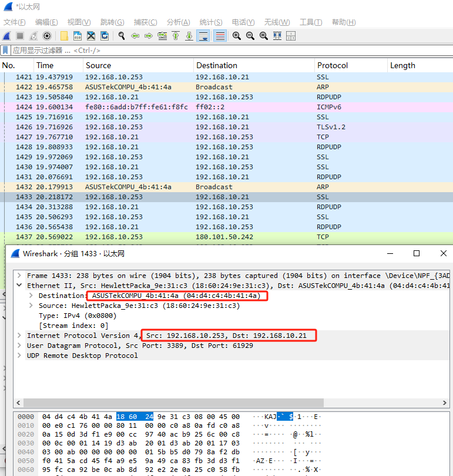This screenshot has width=453, height=476.
Task: Select packet 1424 ICMPv6 row
Action: 226,107
